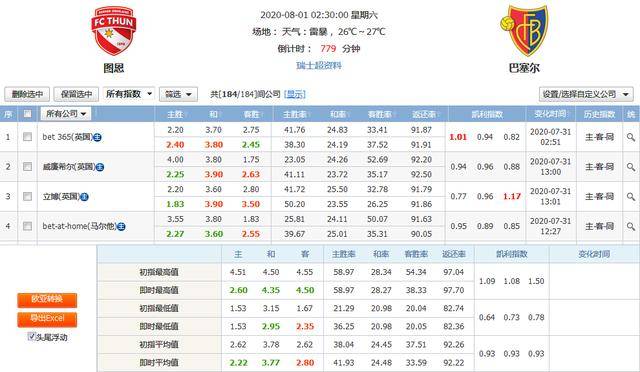640x372 pixels.
Task: Click countdown value 779
Action: click(x=328, y=49)
